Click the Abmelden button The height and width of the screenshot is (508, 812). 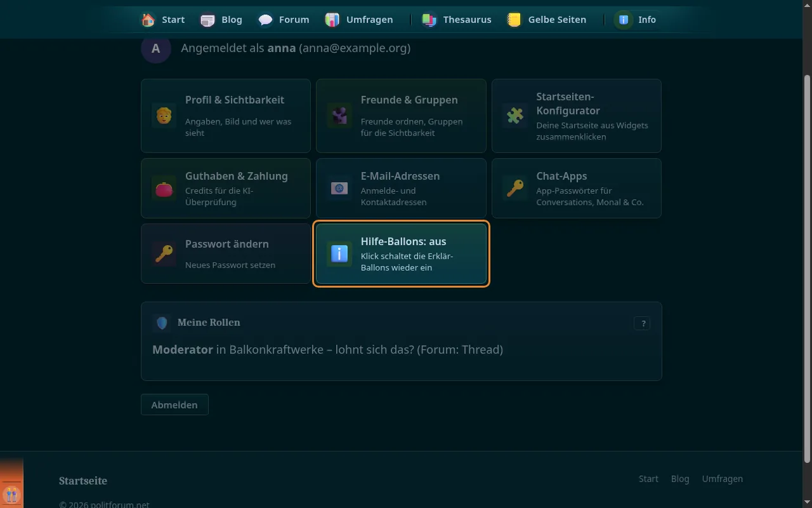tap(174, 404)
